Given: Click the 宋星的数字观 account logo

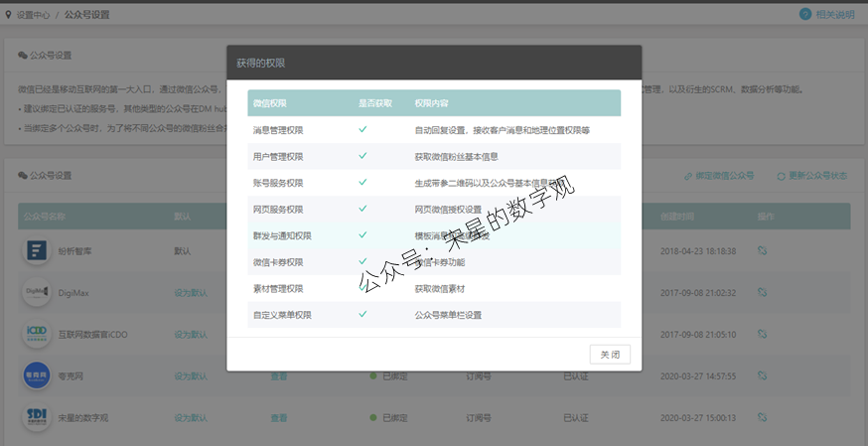Looking at the screenshot, I should tap(37, 417).
